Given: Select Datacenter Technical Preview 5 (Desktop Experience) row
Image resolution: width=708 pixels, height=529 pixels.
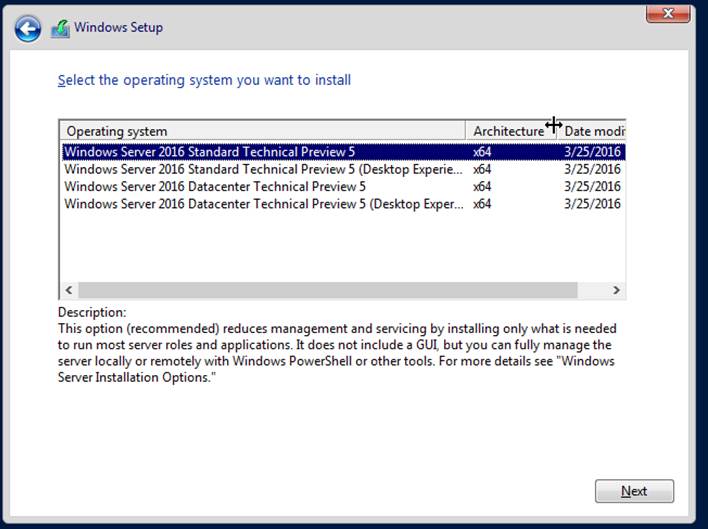Looking at the screenshot, I should click(344, 204).
